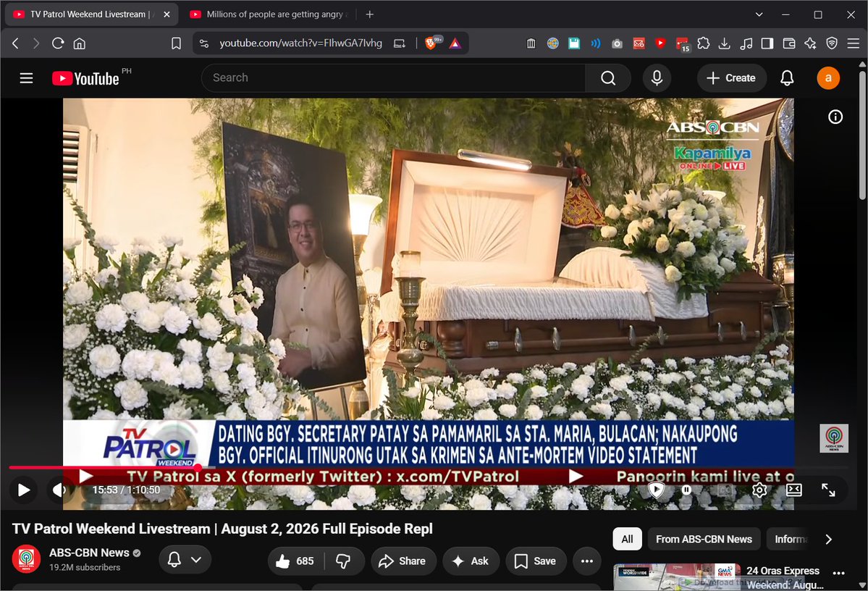Focus the YouTube Search field
Screen dimensions: 868x591
coord(393,78)
